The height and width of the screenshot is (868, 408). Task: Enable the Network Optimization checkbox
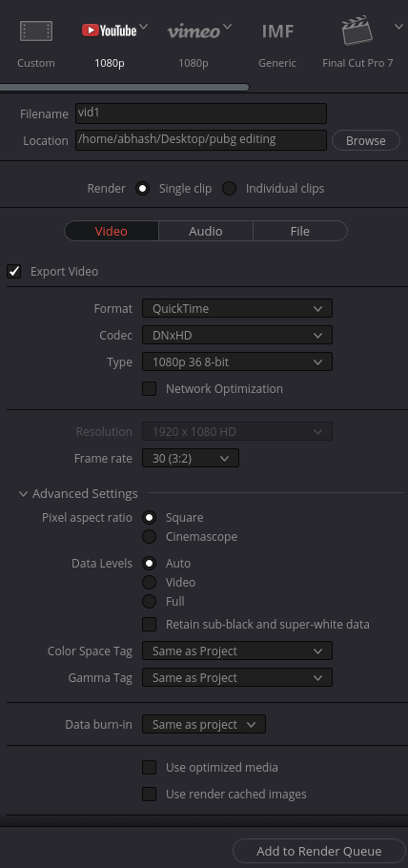point(150,388)
